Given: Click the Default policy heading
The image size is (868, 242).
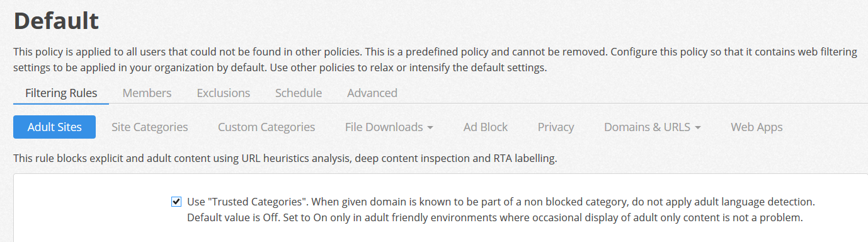Looking at the screenshot, I should tap(56, 21).
